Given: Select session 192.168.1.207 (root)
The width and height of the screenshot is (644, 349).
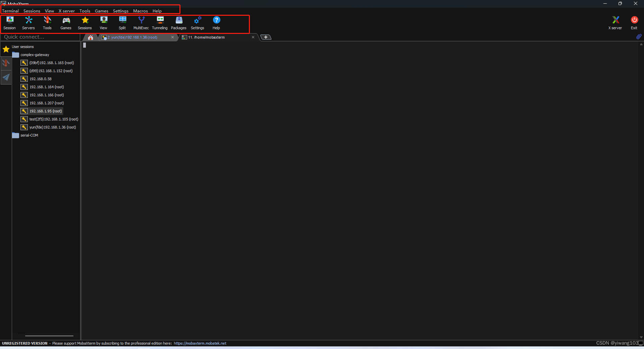Looking at the screenshot, I should (x=46, y=103).
